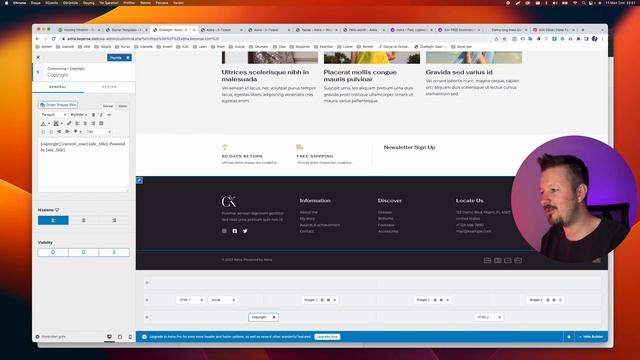Click the Upgrade Now button
Image resolution: width=640 pixels, height=360 pixels.
pyautogui.click(x=327, y=337)
